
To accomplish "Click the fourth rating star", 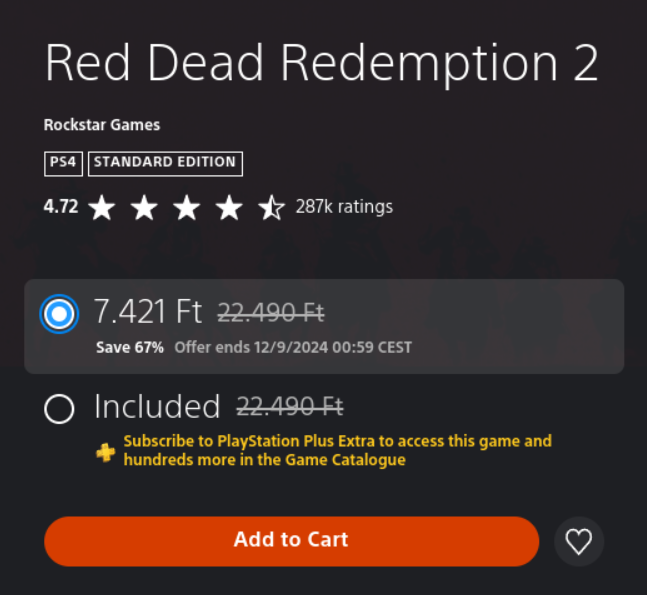I will pos(229,208).
